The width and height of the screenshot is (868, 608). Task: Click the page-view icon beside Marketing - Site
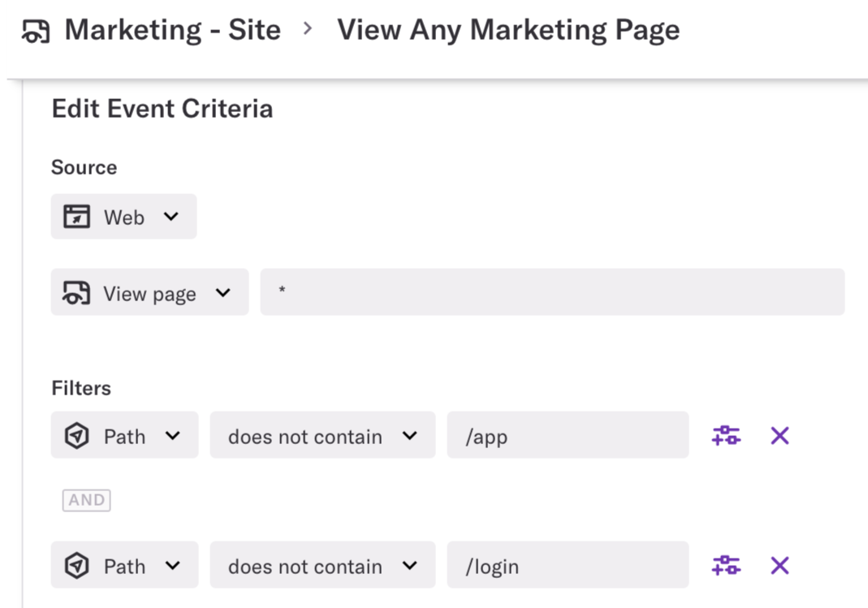coord(36,30)
